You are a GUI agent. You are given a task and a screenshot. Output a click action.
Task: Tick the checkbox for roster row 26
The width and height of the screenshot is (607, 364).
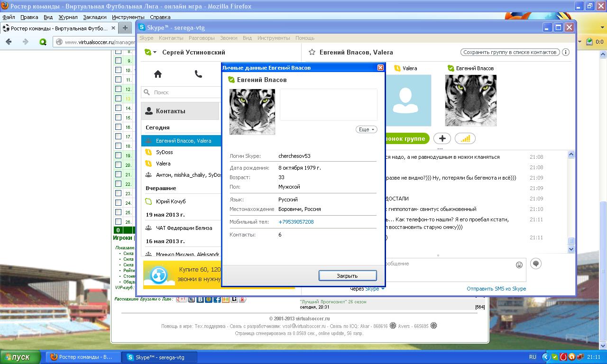coord(119,222)
